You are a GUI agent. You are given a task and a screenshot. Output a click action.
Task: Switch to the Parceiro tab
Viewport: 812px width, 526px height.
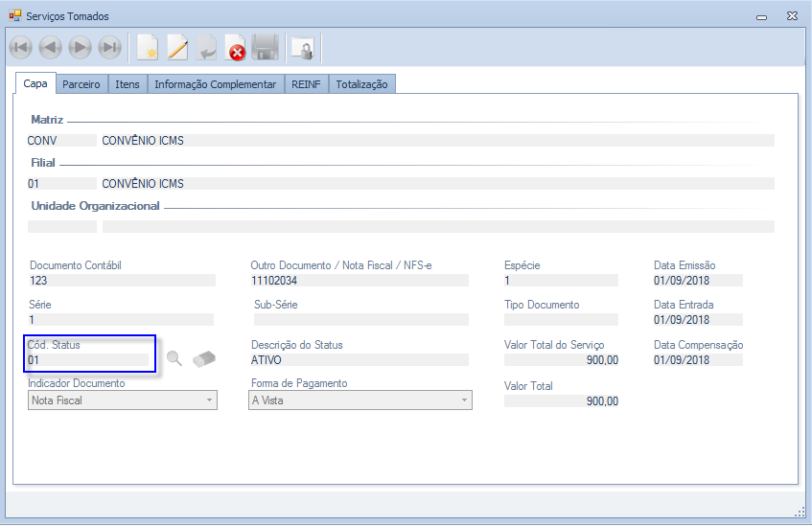pyautogui.click(x=81, y=84)
